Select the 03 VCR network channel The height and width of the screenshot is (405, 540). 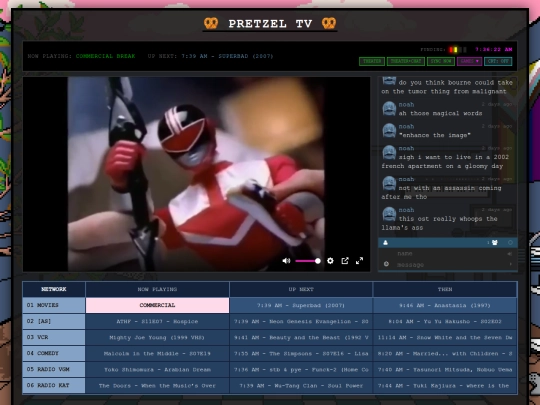(54, 337)
